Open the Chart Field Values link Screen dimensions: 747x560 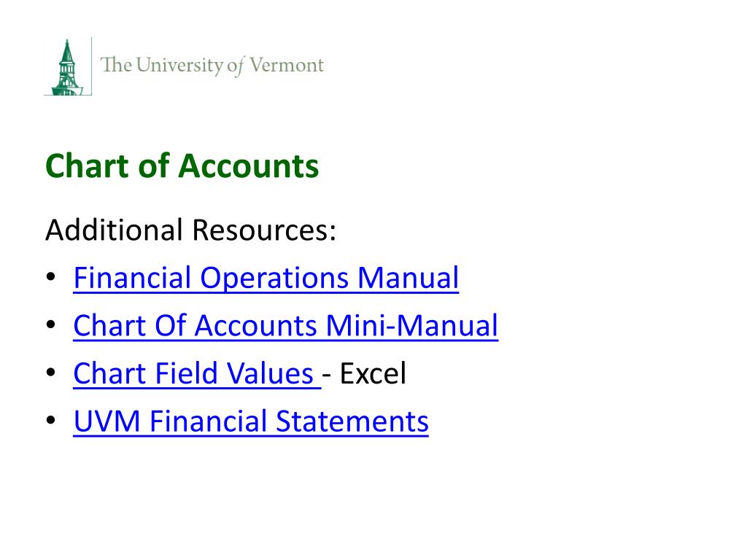[197, 373]
